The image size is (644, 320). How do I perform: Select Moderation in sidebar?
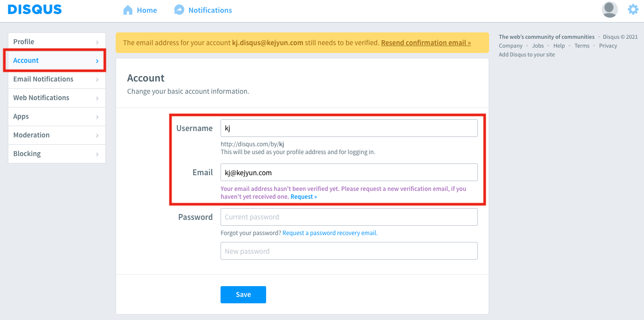[x=31, y=135]
